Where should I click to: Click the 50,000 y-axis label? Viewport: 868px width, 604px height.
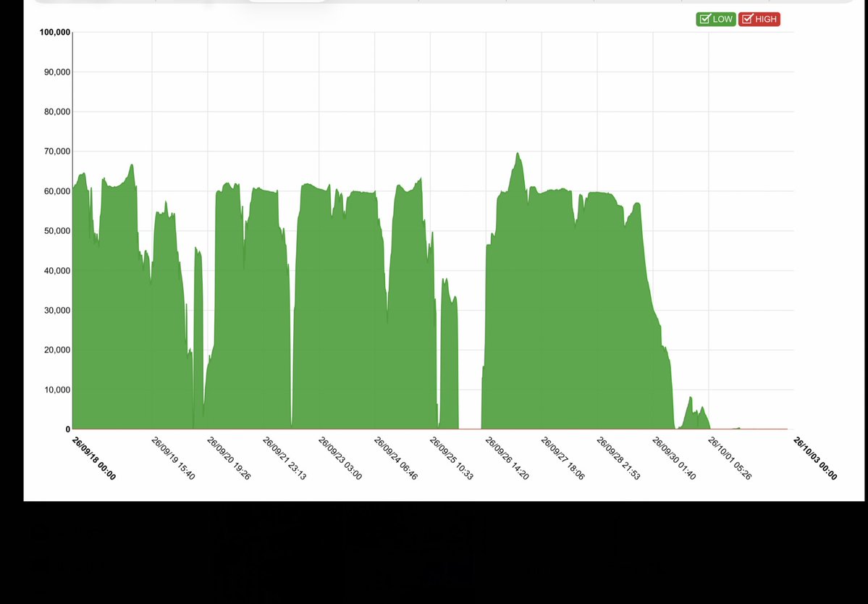[57, 231]
